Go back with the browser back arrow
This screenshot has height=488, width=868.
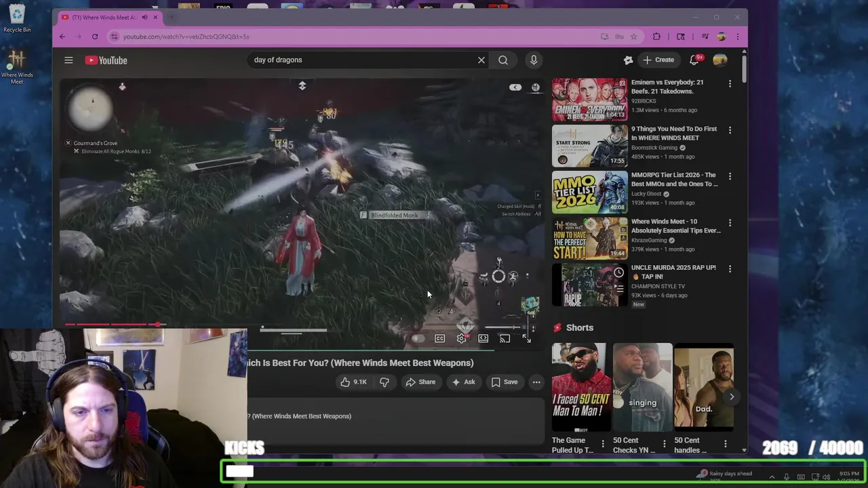pos(62,37)
